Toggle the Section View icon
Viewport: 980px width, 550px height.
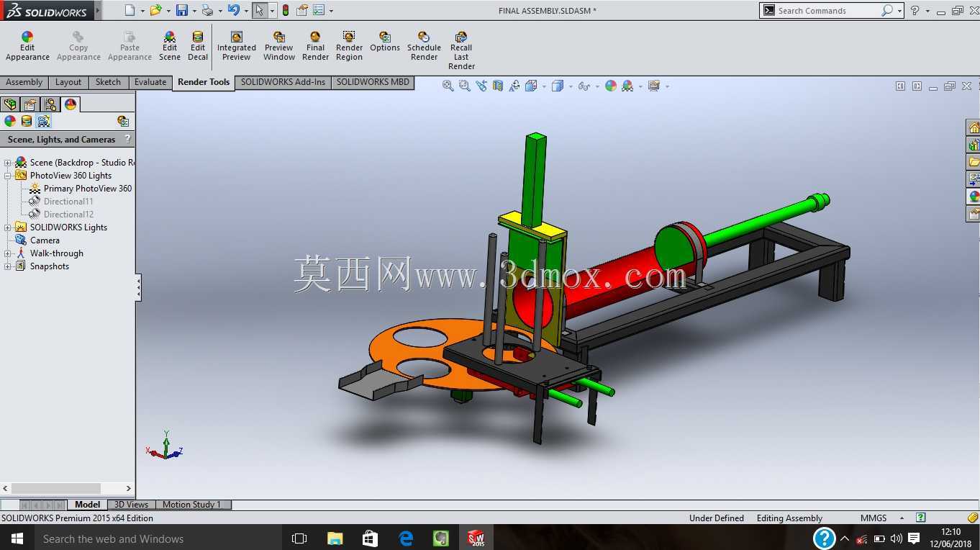click(x=498, y=86)
